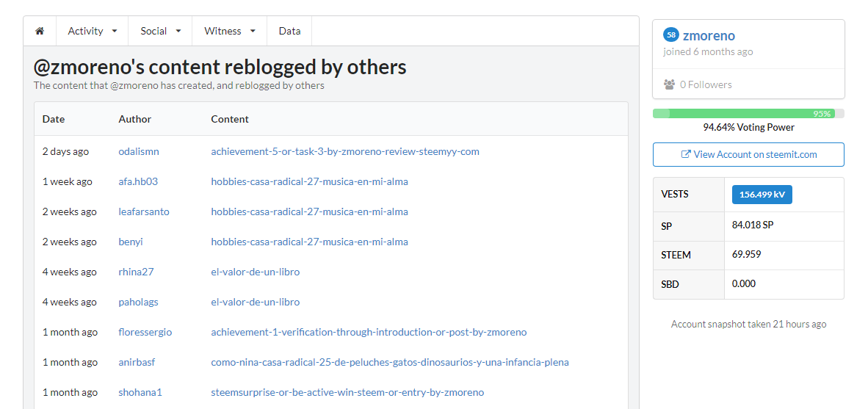The image size is (868, 409).
Task: Click the '2 days ago' date cell
Action: (x=65, y=151)
